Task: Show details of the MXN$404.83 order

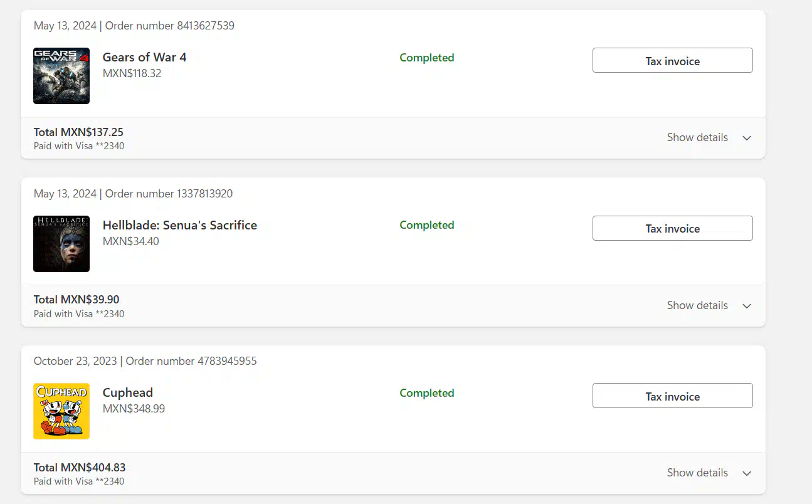Action: 697,473
